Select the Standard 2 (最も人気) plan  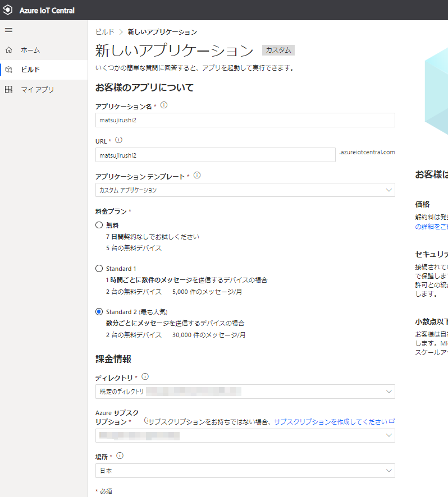pos(99,311)
